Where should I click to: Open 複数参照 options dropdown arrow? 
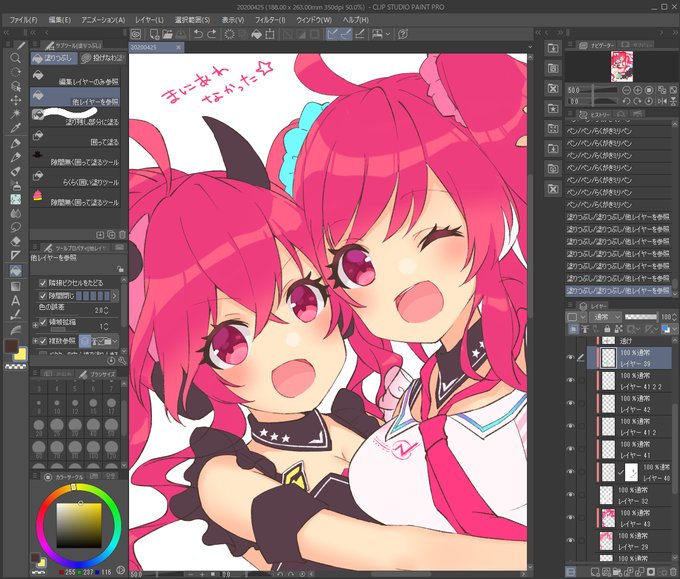(x=115, y=341)
